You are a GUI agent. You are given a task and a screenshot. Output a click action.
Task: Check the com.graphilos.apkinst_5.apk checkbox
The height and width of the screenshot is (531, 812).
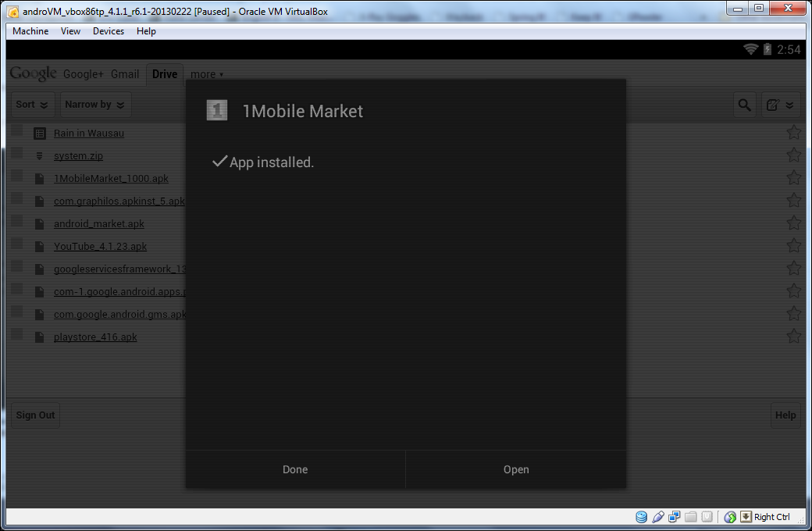click(x=16, y=198)
